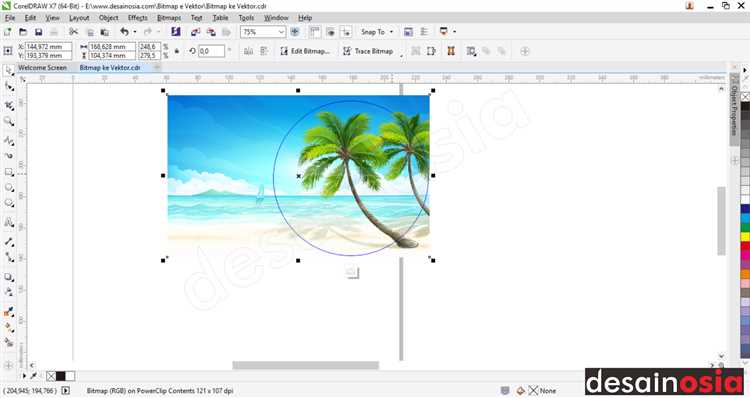The height and width of the screenshot is (398, 750).
Task: Click the Cut scissors icon
Action: coord(73,32)
